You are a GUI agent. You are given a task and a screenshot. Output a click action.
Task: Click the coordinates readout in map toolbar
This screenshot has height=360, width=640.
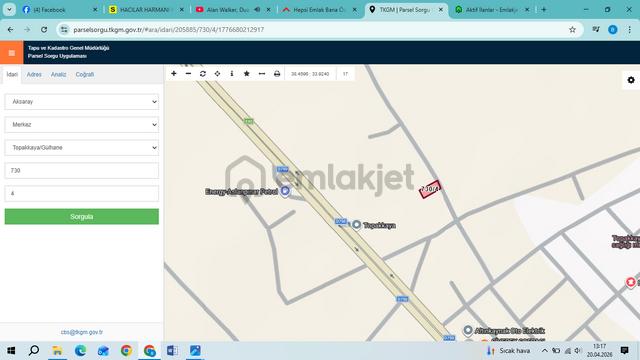pos(310,74)
